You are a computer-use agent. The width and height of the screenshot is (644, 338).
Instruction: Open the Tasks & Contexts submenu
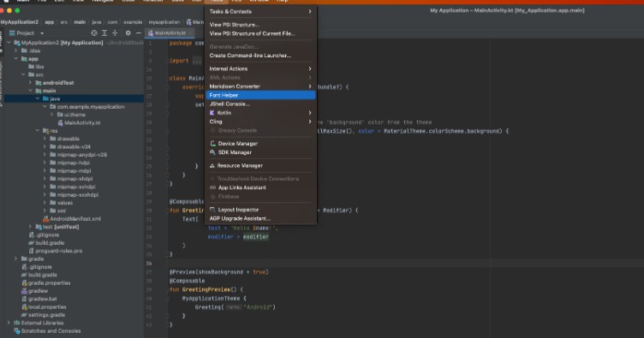(261, 11)
